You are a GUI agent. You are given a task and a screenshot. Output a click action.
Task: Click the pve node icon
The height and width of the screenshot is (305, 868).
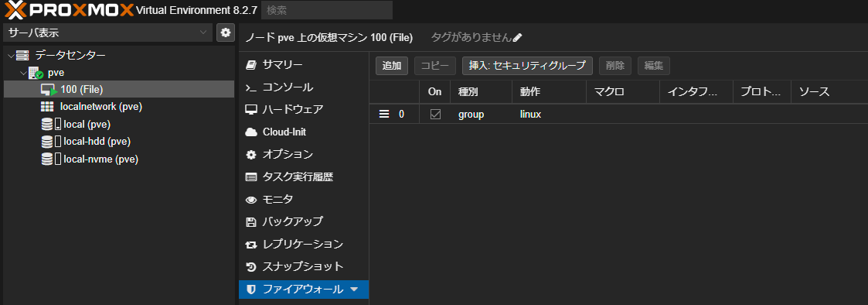pyautogui.click(x=36, y=73)
